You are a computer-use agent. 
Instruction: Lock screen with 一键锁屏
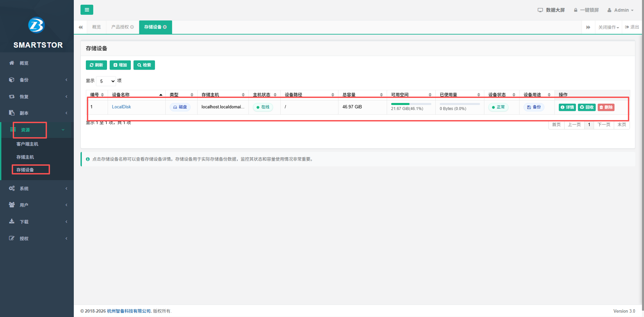pos(586,10)
